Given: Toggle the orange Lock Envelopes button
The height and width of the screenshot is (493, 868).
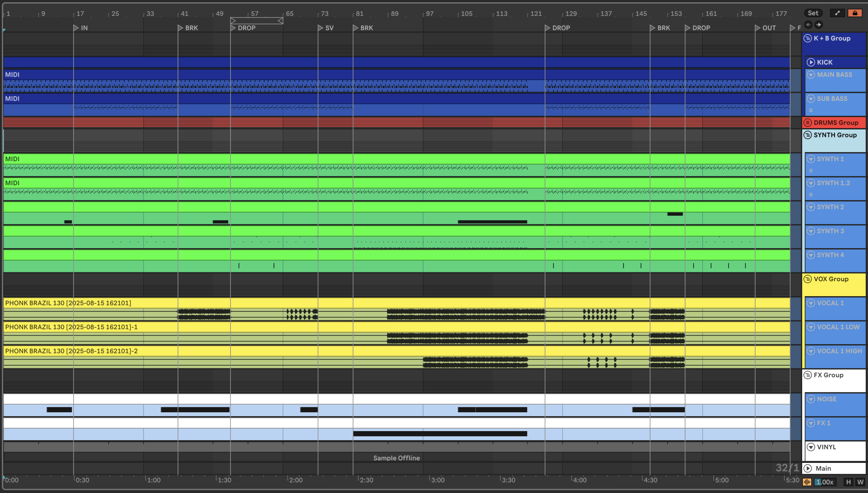Looking at the screenshot, I should 854,13.
